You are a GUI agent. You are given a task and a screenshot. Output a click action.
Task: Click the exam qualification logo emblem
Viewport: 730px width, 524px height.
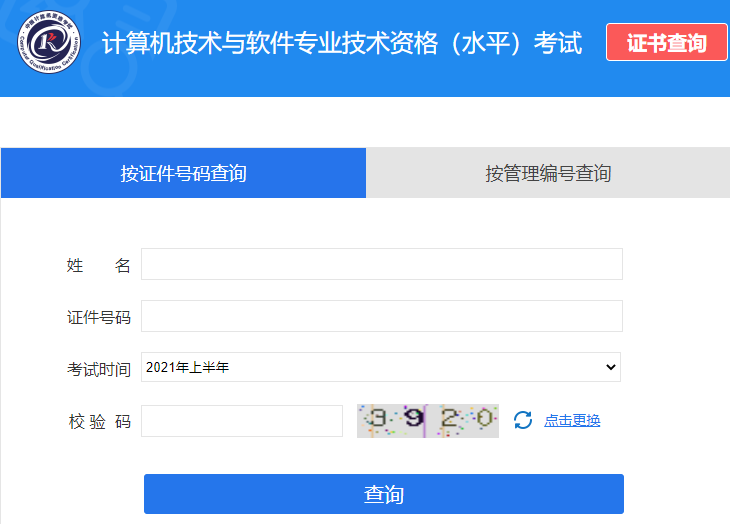tap(49, 42)
